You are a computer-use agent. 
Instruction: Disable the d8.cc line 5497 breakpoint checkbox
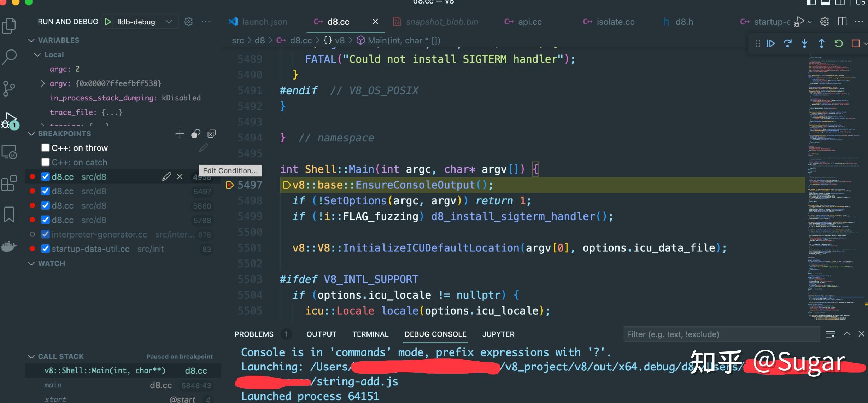tap(45, 191)
